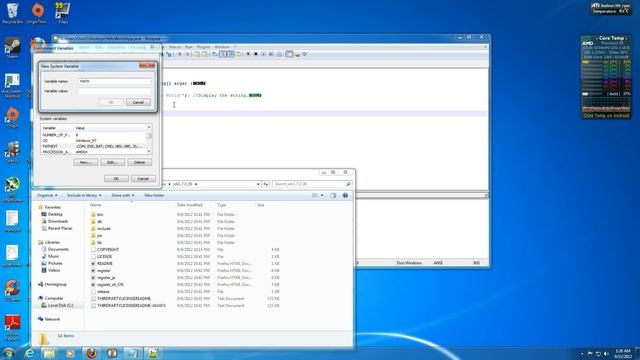Screen dimensions: 640x360
Task: Open the Share with dropdown
Action: [122, 196]
